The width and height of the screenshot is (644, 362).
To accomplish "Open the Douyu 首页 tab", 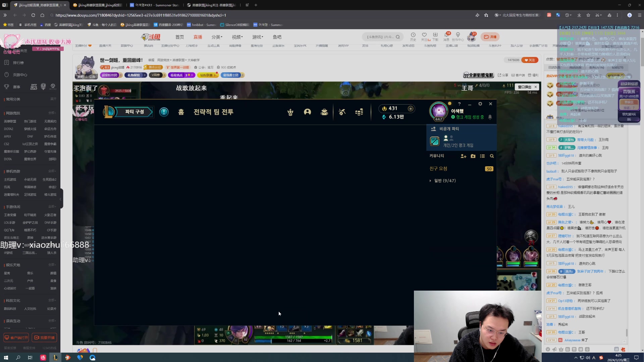I will click(179, 37).
